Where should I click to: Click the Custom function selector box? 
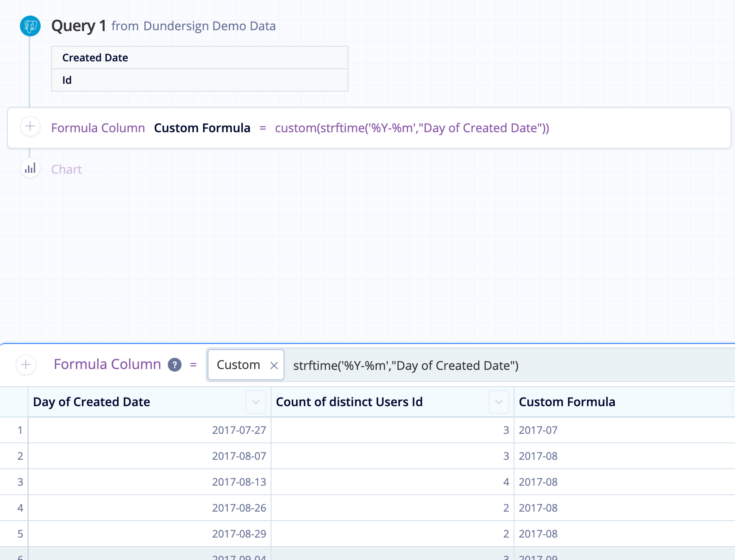pos(246,365)
